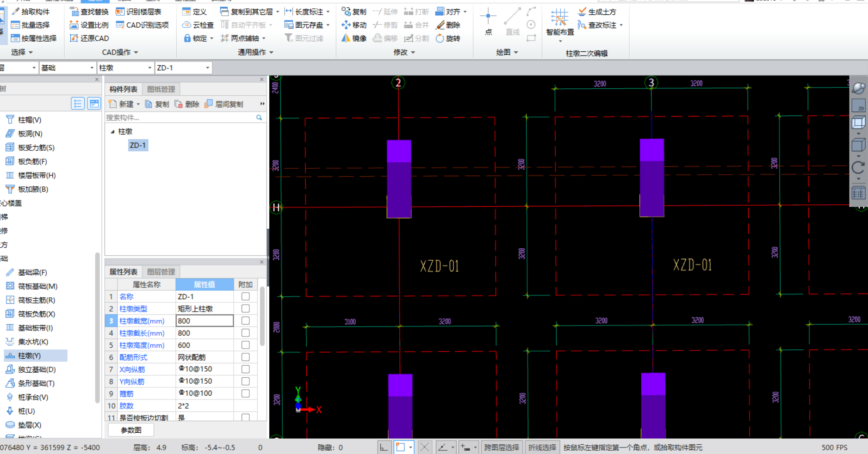Click the 定义 define tool

click(194, 12)
